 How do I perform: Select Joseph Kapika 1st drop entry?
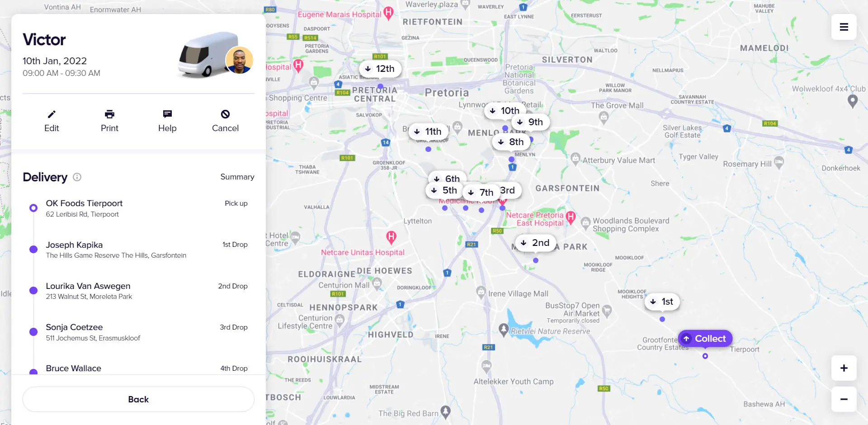click(x=138, y=250)
